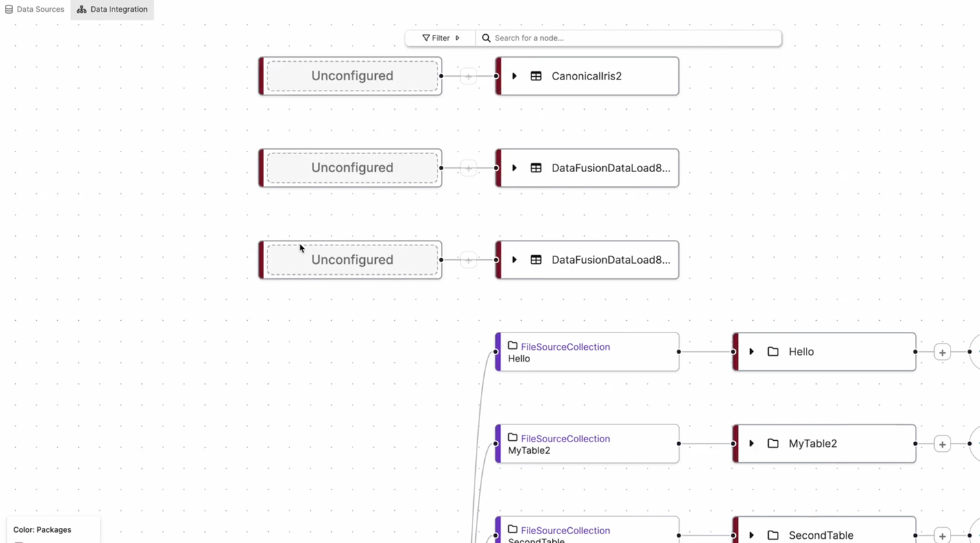Viewport: 980px width, 543px height.
Task: Click the folder icon on the Hello node
Action: [773, 352]
